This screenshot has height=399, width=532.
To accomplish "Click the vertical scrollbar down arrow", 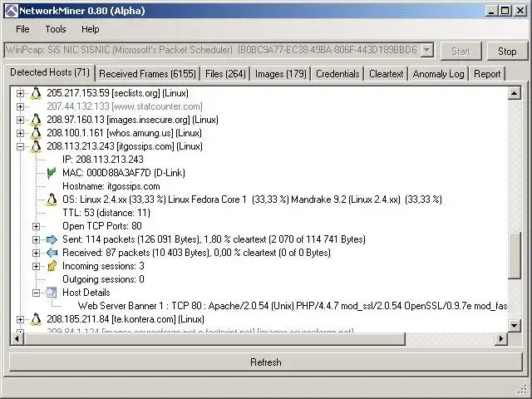I will tap(515, 326).
